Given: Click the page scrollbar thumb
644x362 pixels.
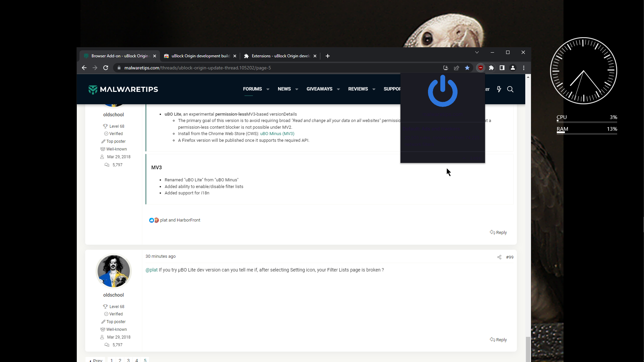Looking at the screenshot, I should click(x=528, y=349).
